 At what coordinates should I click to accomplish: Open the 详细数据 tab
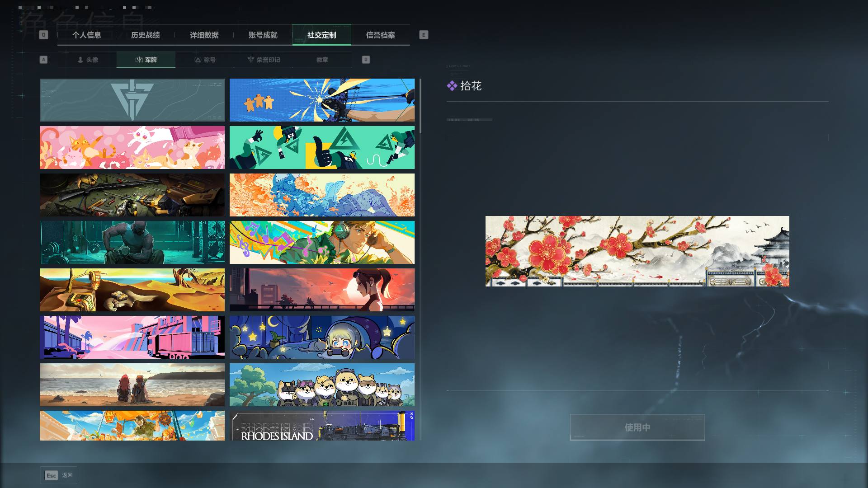[204, 35]
